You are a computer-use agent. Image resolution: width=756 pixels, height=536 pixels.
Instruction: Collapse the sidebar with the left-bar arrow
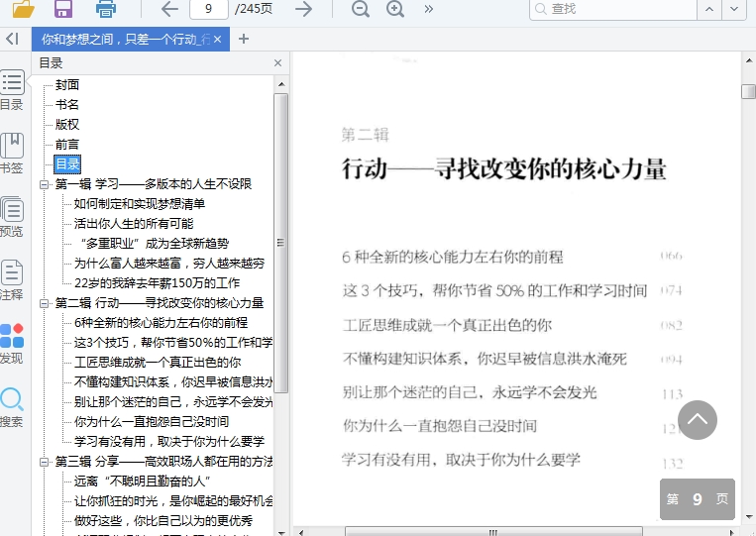12,39
